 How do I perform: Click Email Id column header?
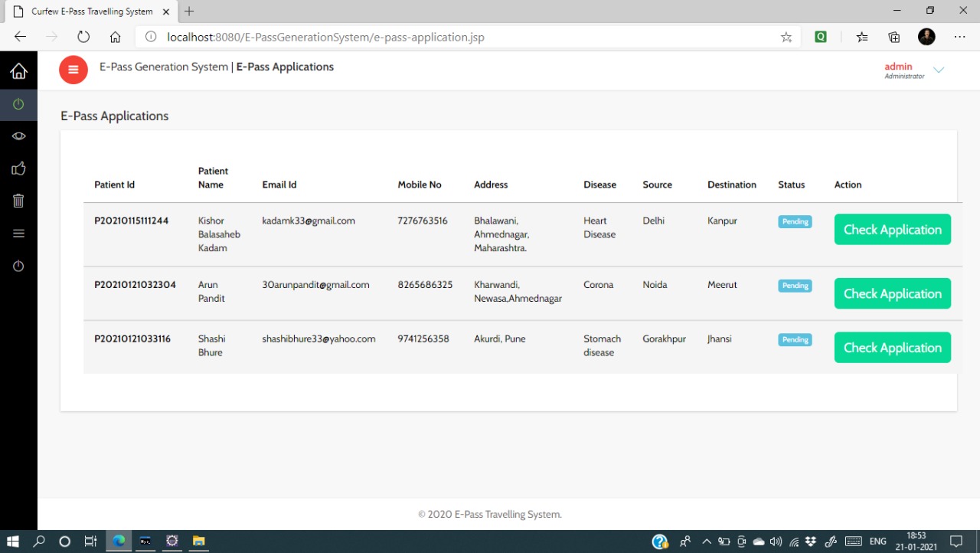(x=279, y=185)
